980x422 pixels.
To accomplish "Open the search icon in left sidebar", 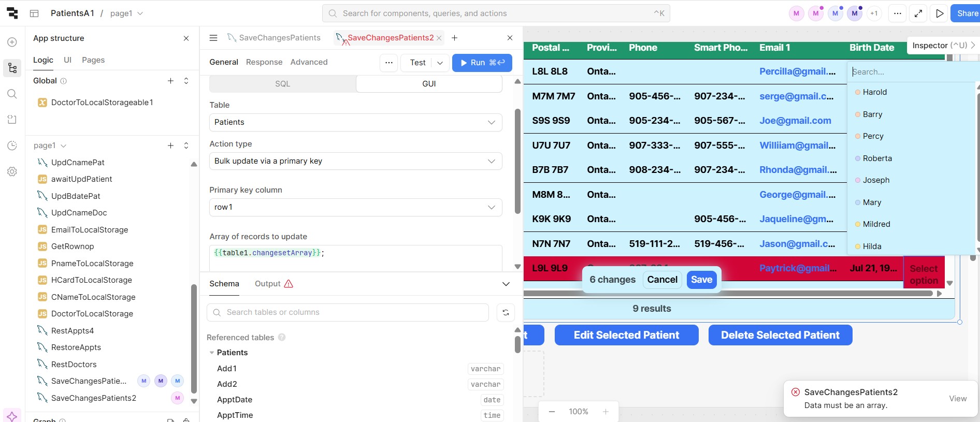I will pos(12,94).
